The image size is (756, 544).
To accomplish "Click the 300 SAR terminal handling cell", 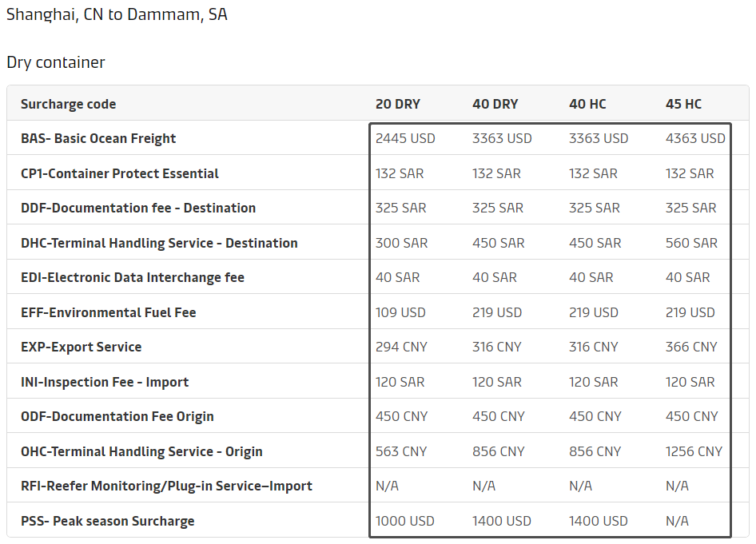I will coord(401,243).
